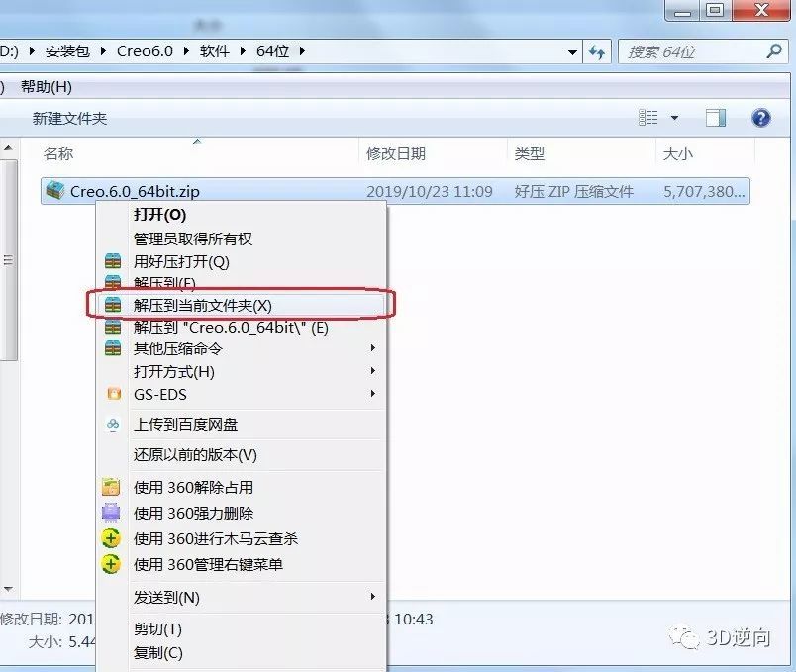Click the Baidu Netdisk cloud icon
Screen dimensions: 796x672
pyautogui.click(x=113, y=425)
